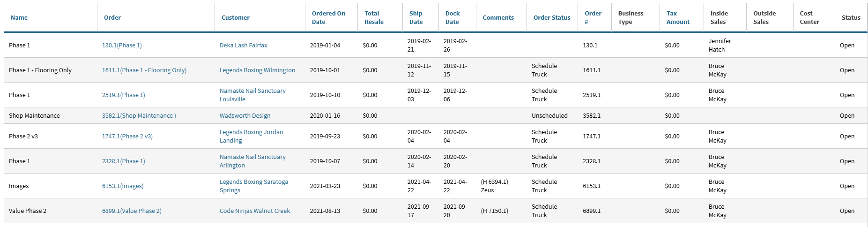This screenshot has height=227, width=868.
Task: Sort by Ship Date column header
Action: pos(416,18)
